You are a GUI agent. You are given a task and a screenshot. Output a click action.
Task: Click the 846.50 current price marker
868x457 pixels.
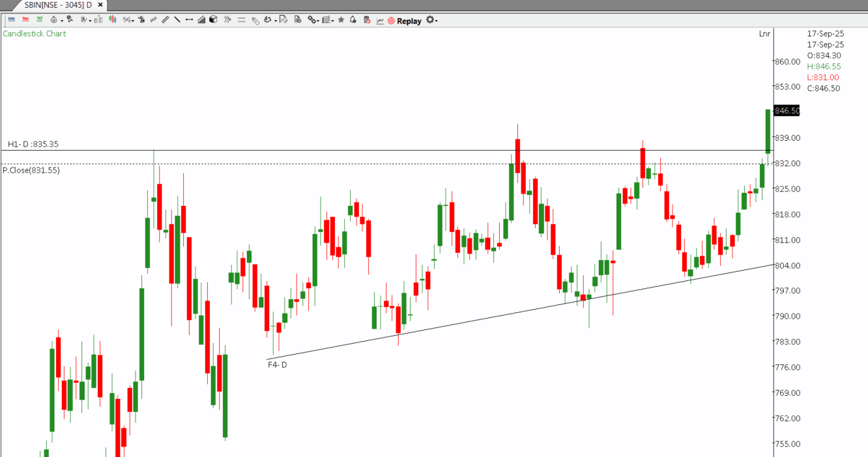(x=787, y=111)
